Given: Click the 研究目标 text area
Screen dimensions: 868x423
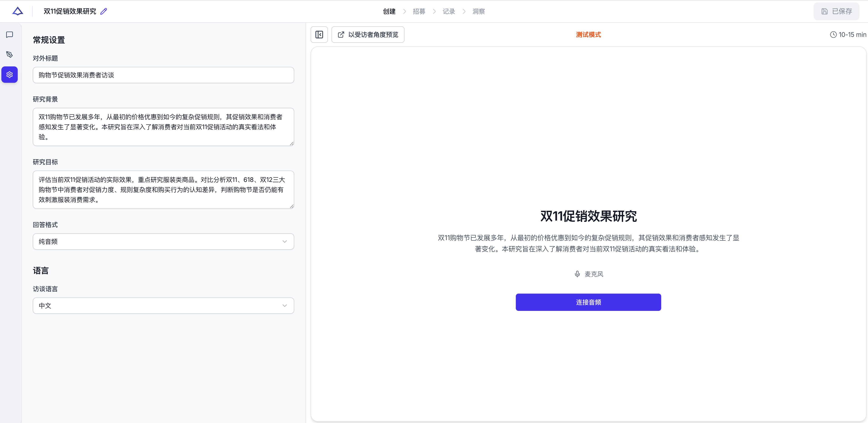Looking at the screenshot, I should click(163, 190).
